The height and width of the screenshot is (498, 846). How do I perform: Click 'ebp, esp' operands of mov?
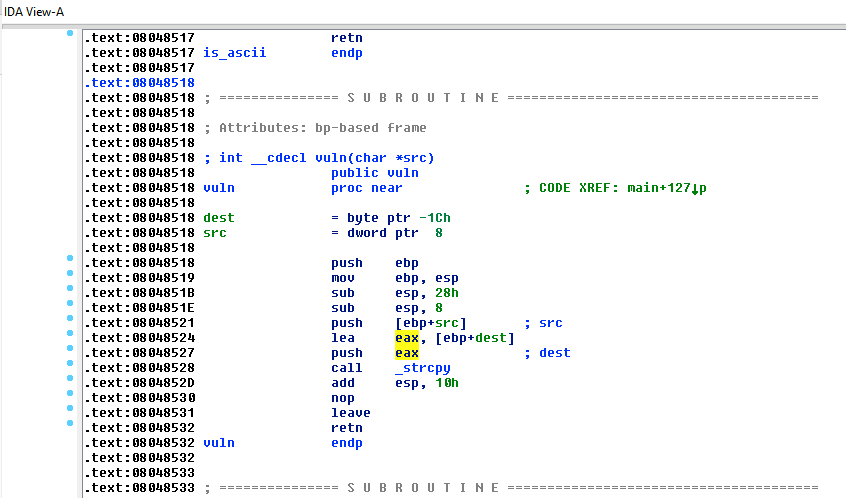(x=426, y=278)
